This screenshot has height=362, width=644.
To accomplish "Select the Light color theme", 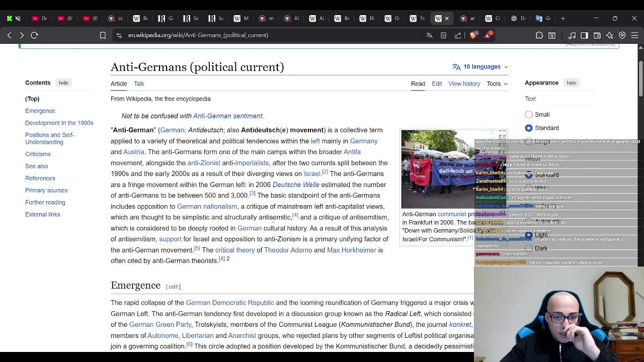I will coord(528,235).
